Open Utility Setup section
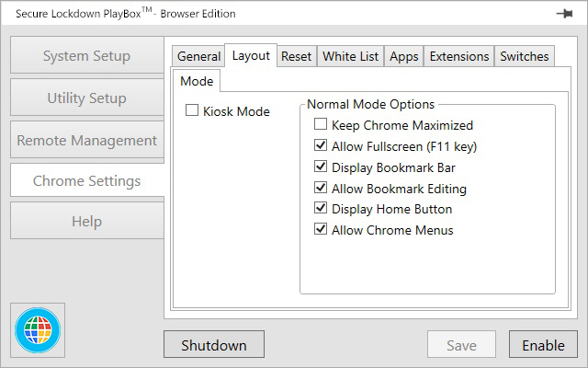This screenshot has height=368, width=588. pos(87,98)
